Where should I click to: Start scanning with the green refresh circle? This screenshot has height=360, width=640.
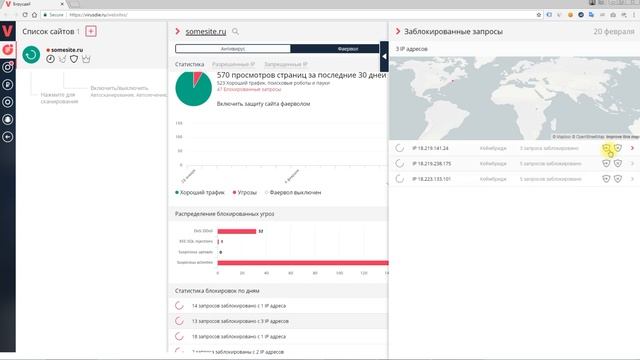pyautogui.click(x=31, y=55)
